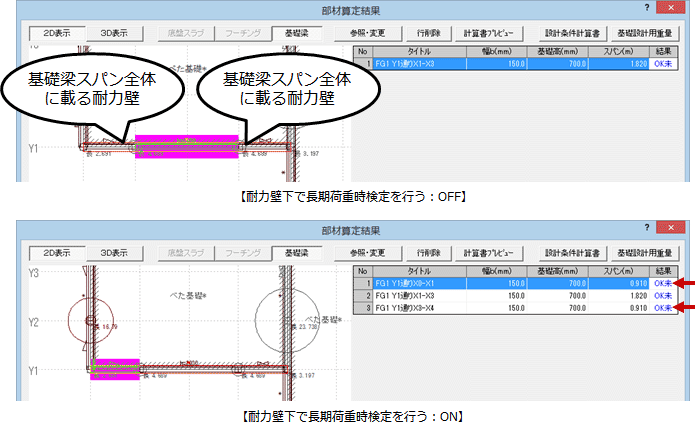Click 行削除 button in lower dialog
This screenshot has width=695, height=432.
click(428, 253)
